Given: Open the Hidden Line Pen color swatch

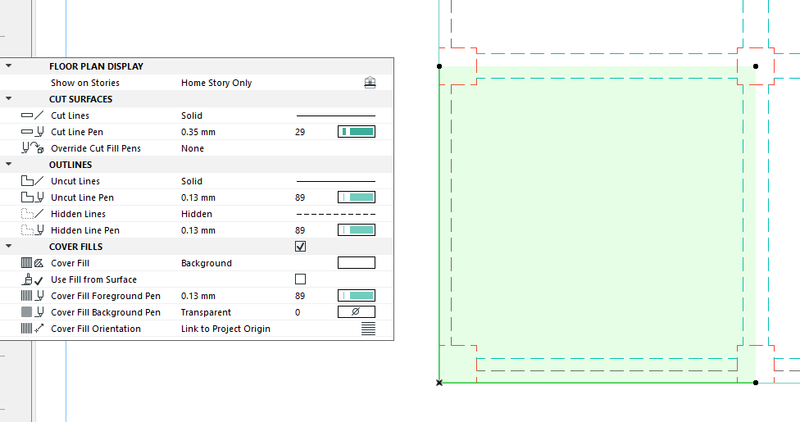Looking at the screenshot, I should click(357, 230).
